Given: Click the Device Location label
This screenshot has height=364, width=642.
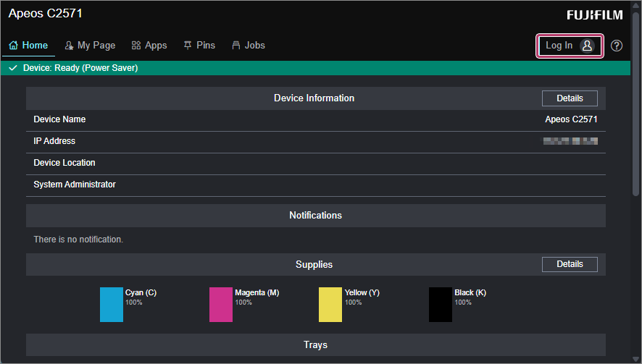Looking at the screenshot, I should pos(64,163).
